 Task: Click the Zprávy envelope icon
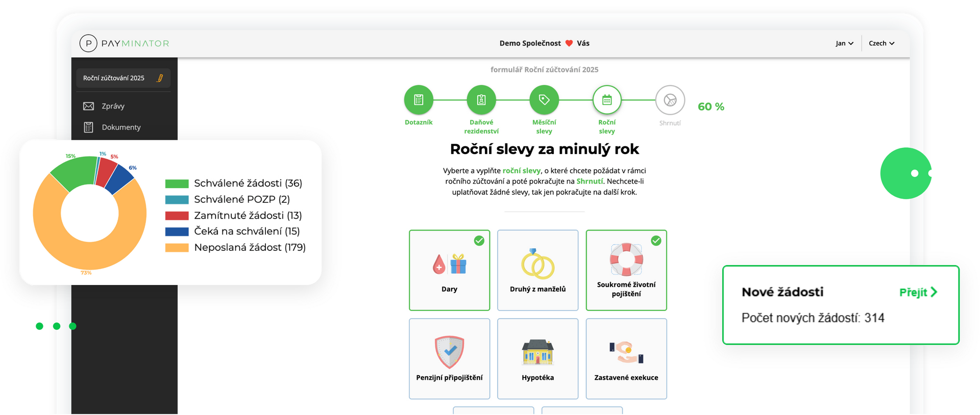point(88,106)
